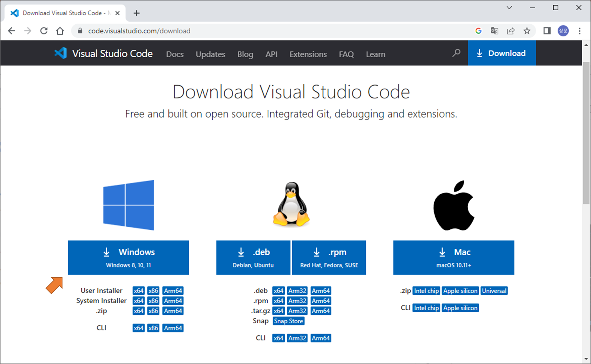Open the Chrome profile avatar
The height and width of the screenshot is (364, 591).
coord(563,31)
